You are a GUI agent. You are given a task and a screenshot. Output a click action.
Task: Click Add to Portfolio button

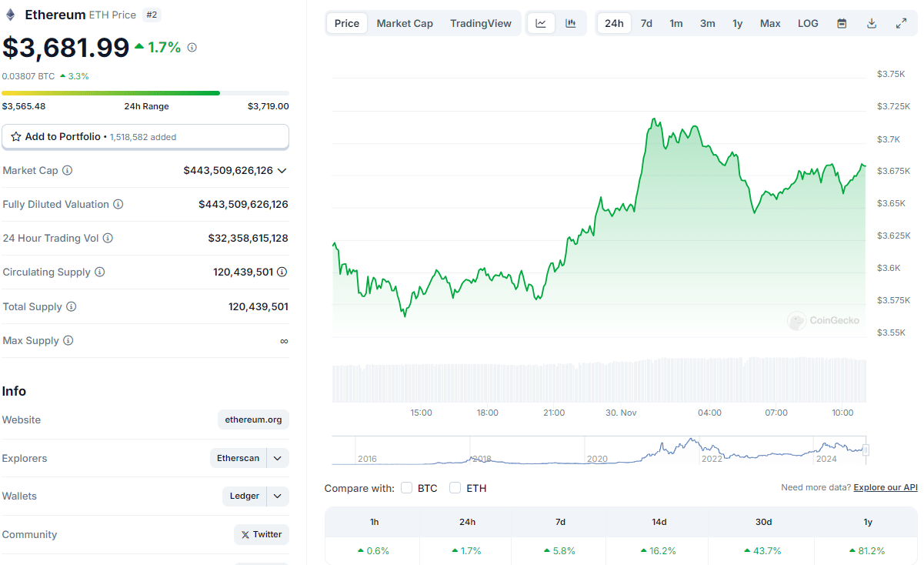[145, 136]
